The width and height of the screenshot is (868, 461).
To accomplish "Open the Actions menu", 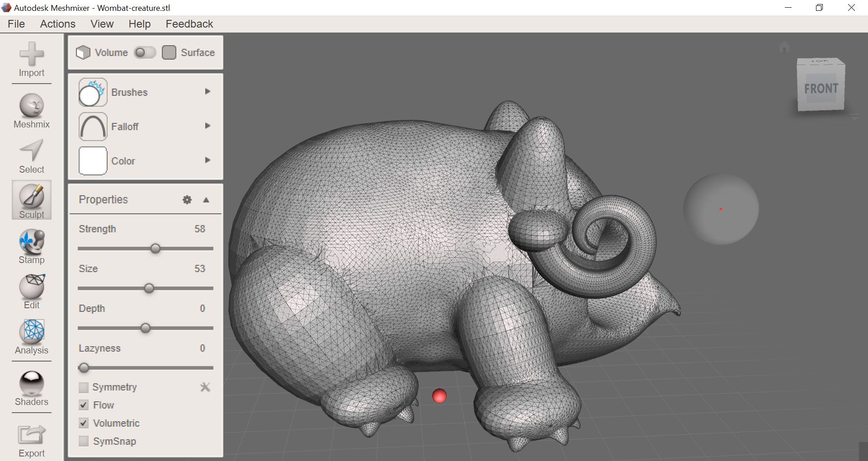I will click(57, 24).
